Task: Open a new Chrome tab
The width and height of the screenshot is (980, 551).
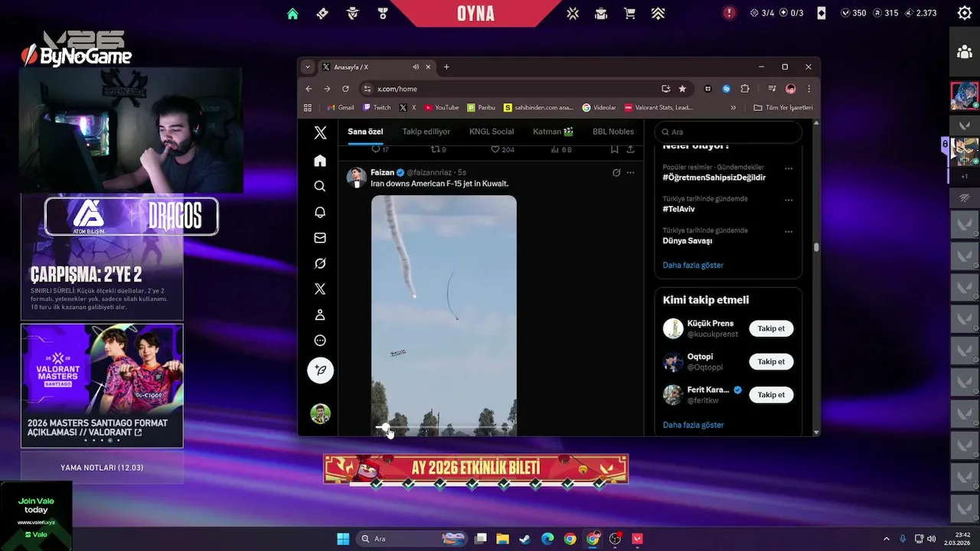Action: pyautogui.click(x=446, y=67)
